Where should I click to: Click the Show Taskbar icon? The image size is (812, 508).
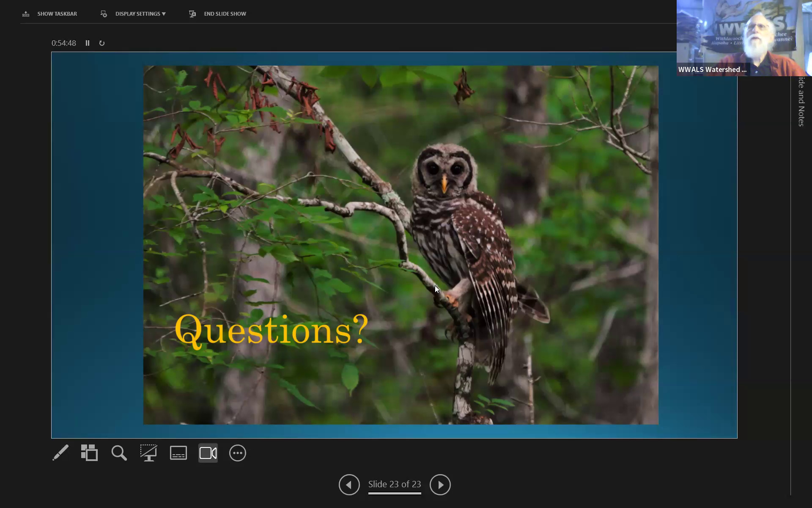(x=26, y=14)
